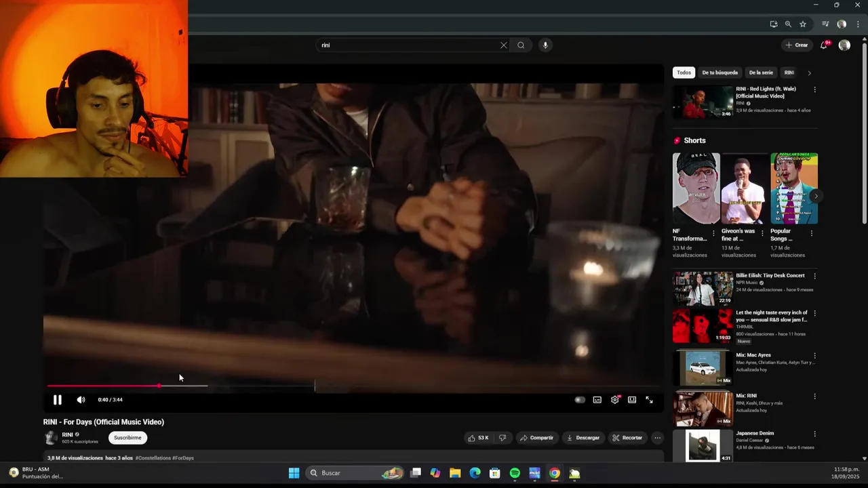The image size is (868, 488).
Task: Show next Shorts with arrow button
Action: pyautogui.click(x=816, y=196)
